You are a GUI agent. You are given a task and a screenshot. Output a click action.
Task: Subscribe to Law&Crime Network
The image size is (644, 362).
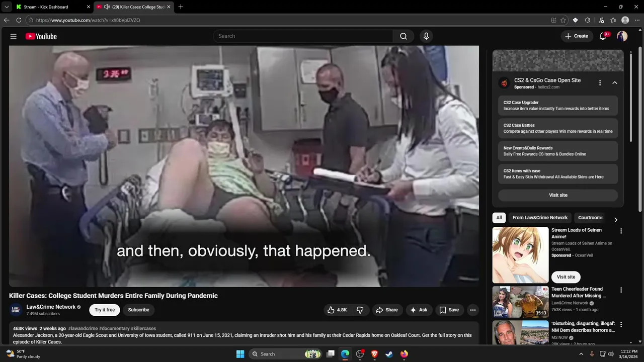coord(138,310)
